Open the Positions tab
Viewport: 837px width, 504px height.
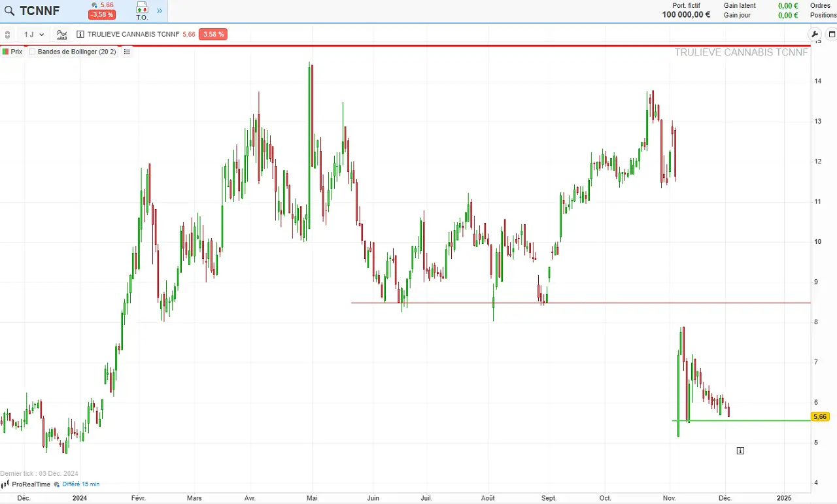click(823, 16)
